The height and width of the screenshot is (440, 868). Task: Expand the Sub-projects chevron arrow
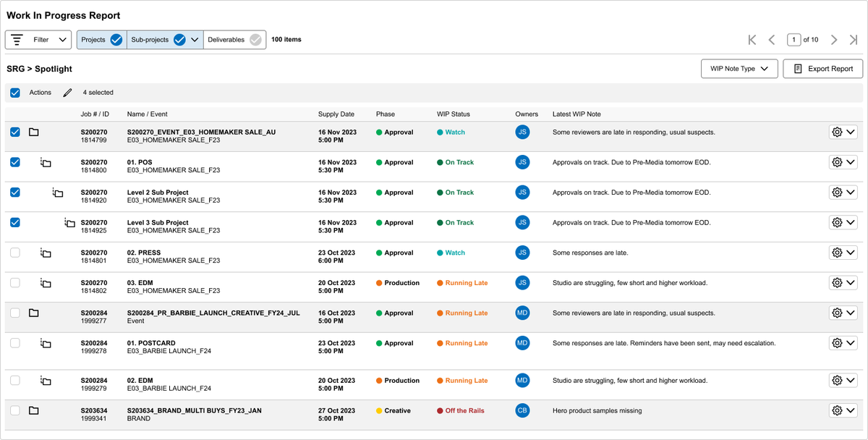pyautogui.click(x=195, y=40)
